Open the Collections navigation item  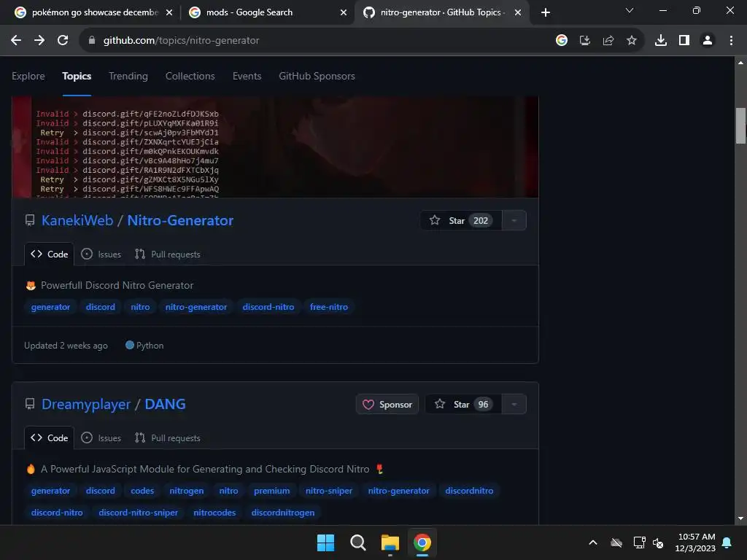point(190,76)
